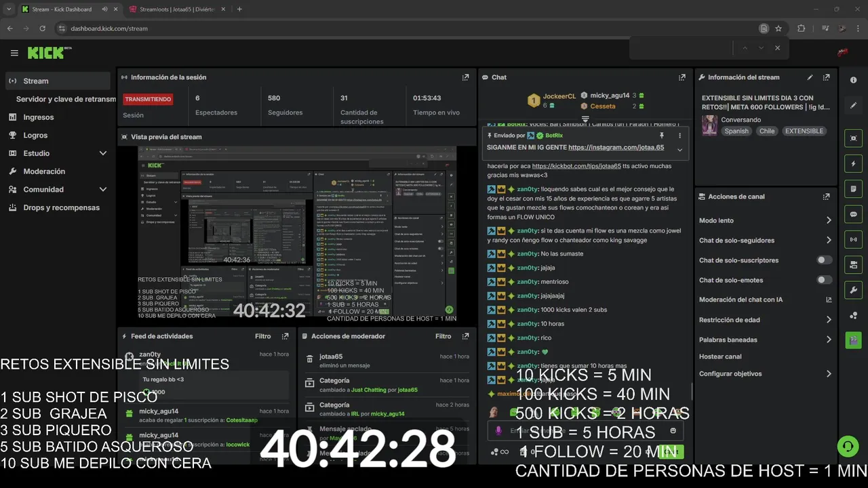Pop out the Información del stream panel
Viewport: 868px width, 488px height.
[x=826, y=77]
